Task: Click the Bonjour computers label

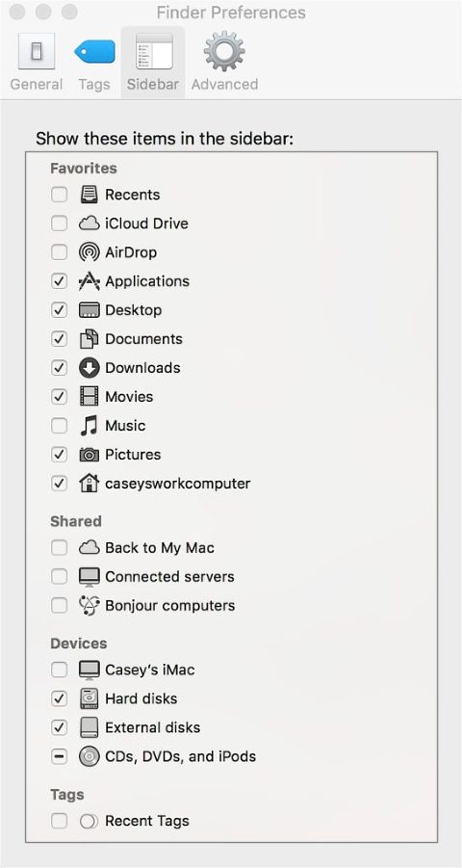Action: (169, 606)
